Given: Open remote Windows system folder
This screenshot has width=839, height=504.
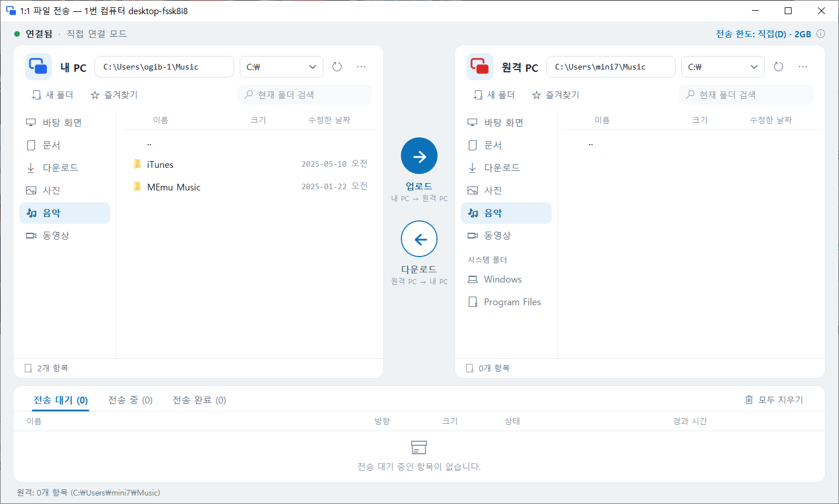Looking at the screenshot, I should coord(507,280).
